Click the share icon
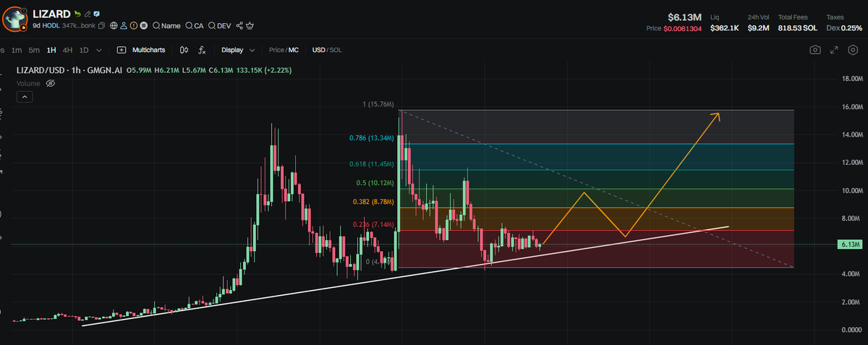Screen dimensions: 868x345 click(x=239, y=25)
